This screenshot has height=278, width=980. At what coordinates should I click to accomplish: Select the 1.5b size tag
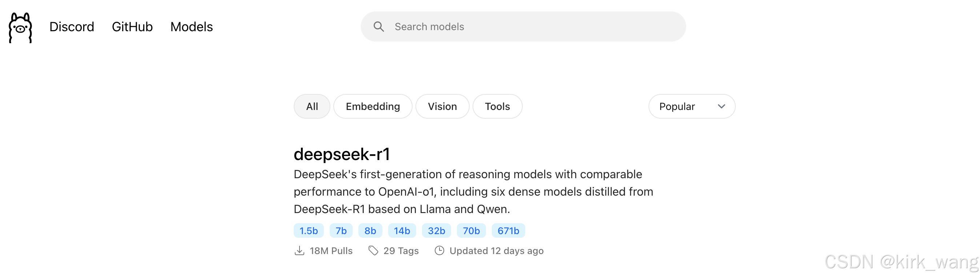(x=309, y=230)
